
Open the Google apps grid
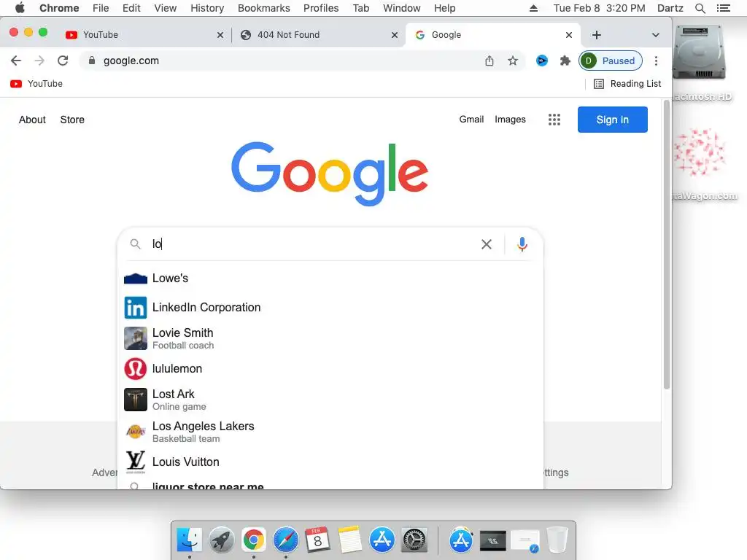point(554,120)
